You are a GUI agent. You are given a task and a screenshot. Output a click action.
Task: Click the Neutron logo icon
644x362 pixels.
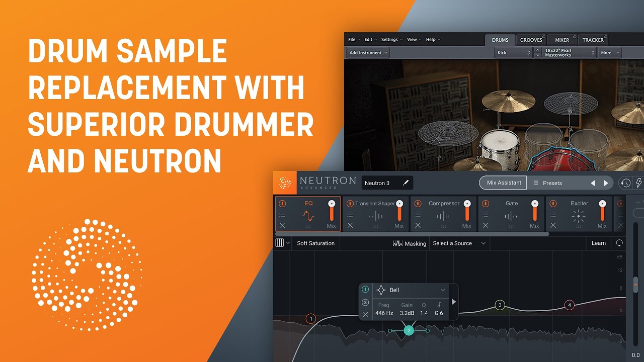click(x=285, y=183)
